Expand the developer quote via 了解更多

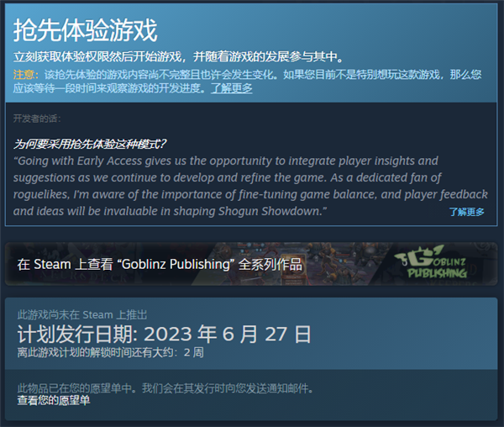click(x=466, y=212)
